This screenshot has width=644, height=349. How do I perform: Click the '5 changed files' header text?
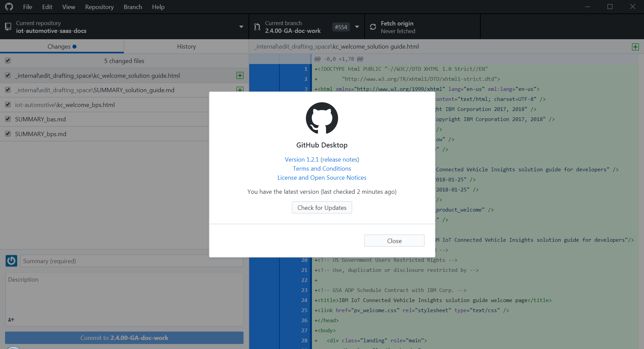click(x=124, y=61)
